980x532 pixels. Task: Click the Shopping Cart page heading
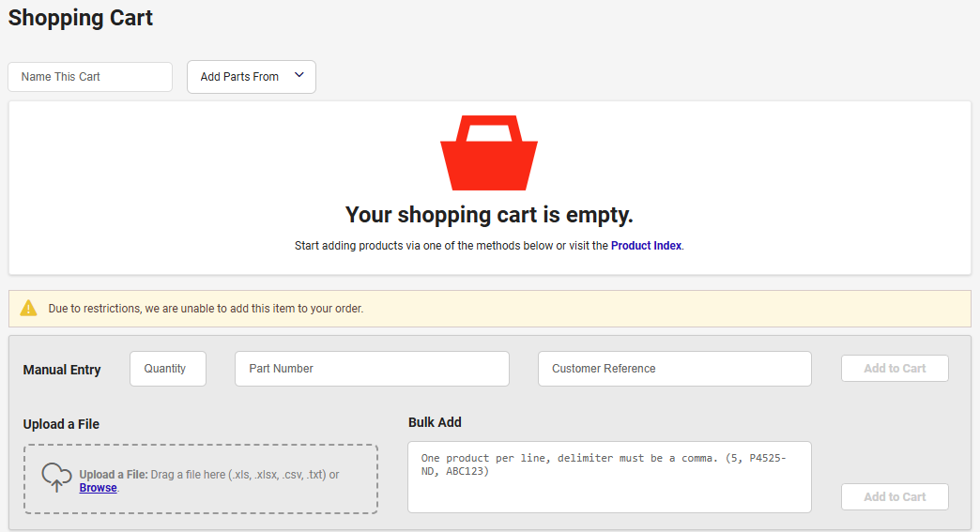81,17
